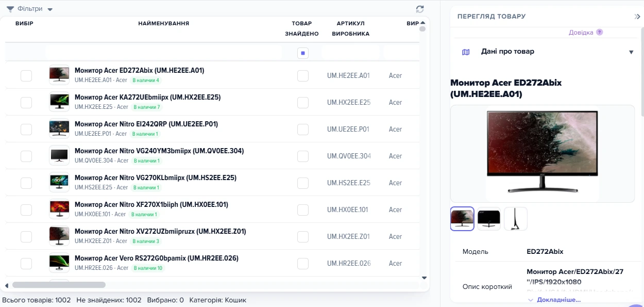This screenshot has height=307, width=644.
Task: Open the Фільтри dropdown arrow
Action: (x=50, y=10)
